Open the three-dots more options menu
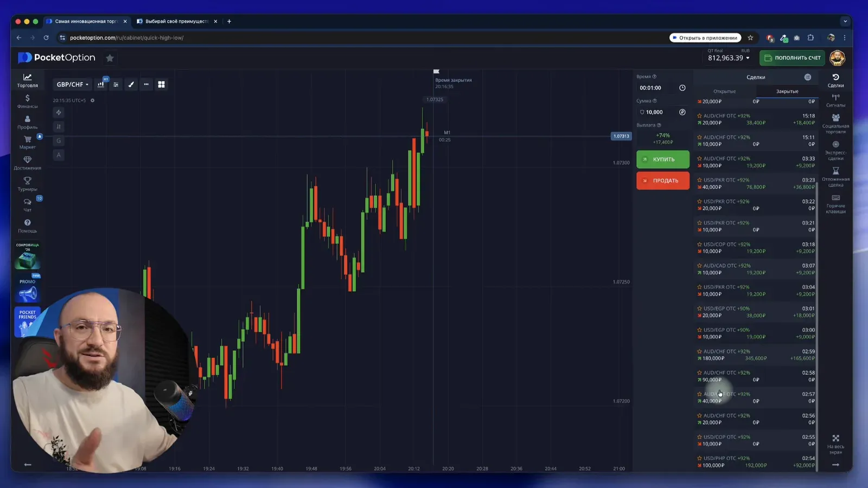 coord(146,85)
